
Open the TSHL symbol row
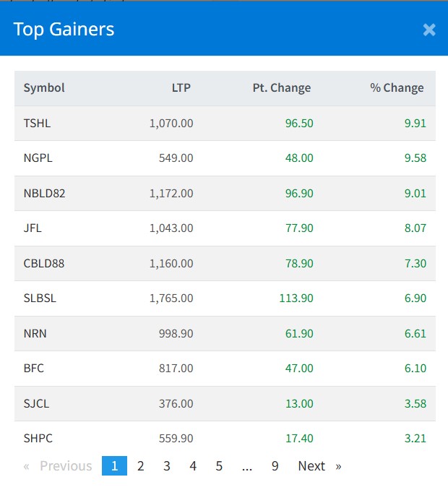37,124
